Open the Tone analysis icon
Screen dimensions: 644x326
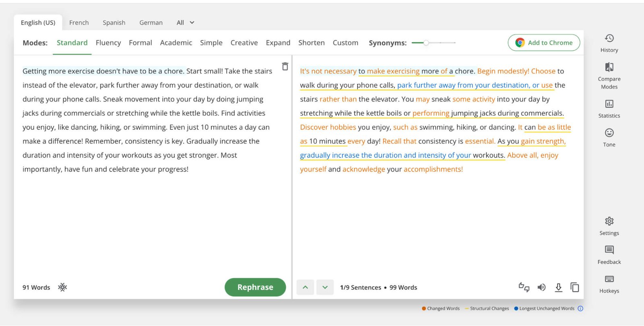click(609, 133)
